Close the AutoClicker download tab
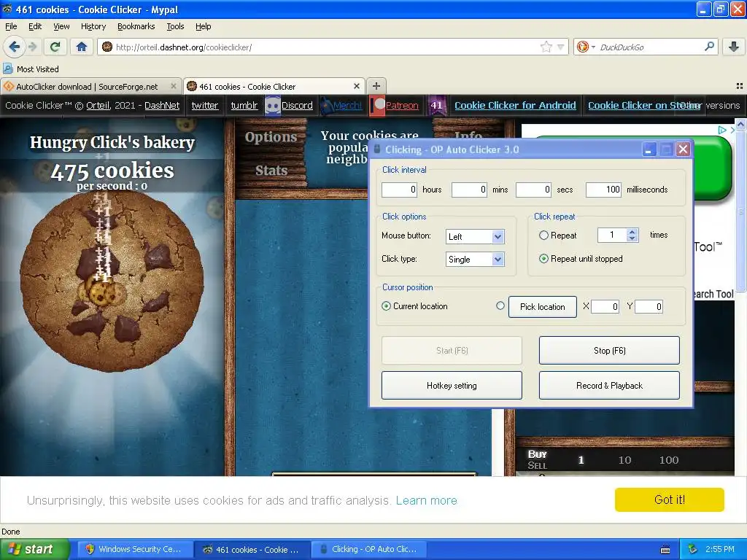747x560 pixels. pyautogui.click(x=174, y=86)
